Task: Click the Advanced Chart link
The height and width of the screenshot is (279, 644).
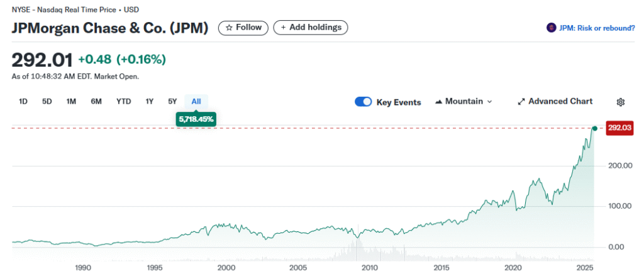Action: coord(560,101)
